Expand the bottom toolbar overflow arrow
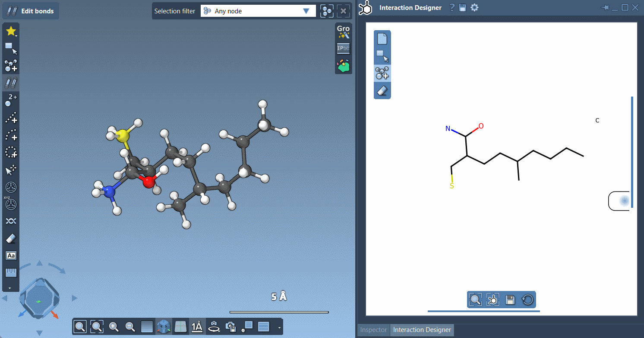This screenshot has height=338, width=644. tap(279, 328)
